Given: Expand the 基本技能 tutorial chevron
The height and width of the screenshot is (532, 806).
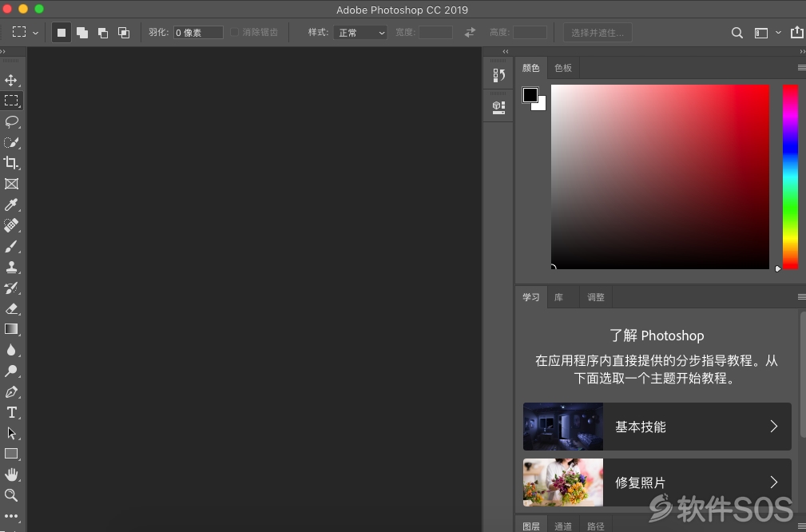Looking at the screenshot, I should coord(773,426).
